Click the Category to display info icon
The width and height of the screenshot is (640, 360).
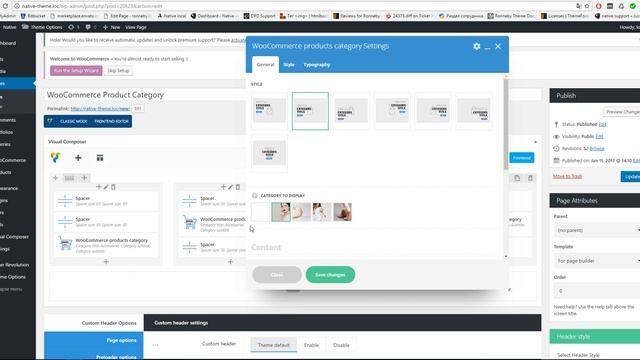255,196
